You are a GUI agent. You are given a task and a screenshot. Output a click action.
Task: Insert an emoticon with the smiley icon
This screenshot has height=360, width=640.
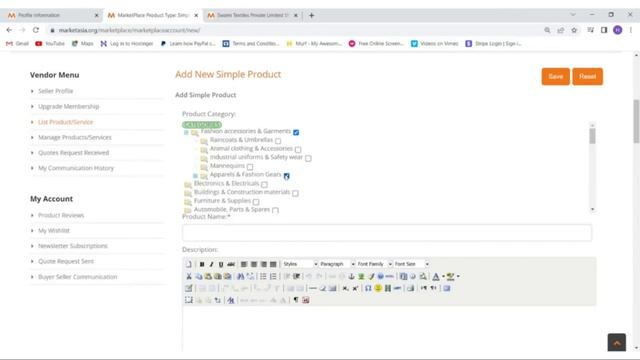(378, 288)
